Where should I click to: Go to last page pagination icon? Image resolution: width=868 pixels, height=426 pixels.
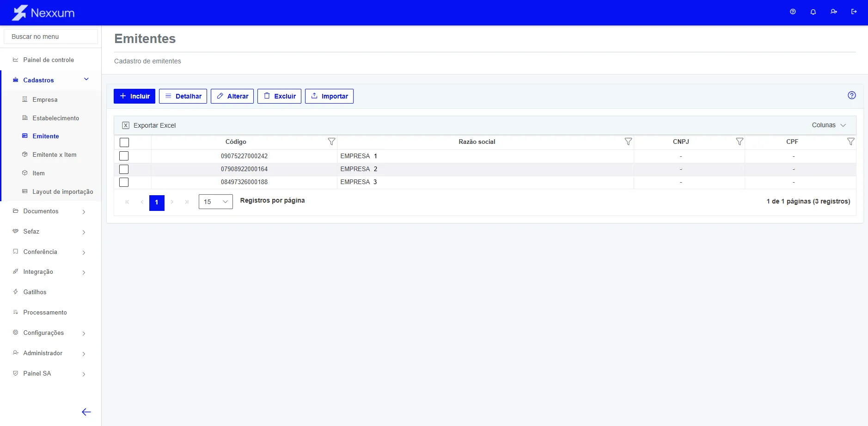tap(187, 202)
